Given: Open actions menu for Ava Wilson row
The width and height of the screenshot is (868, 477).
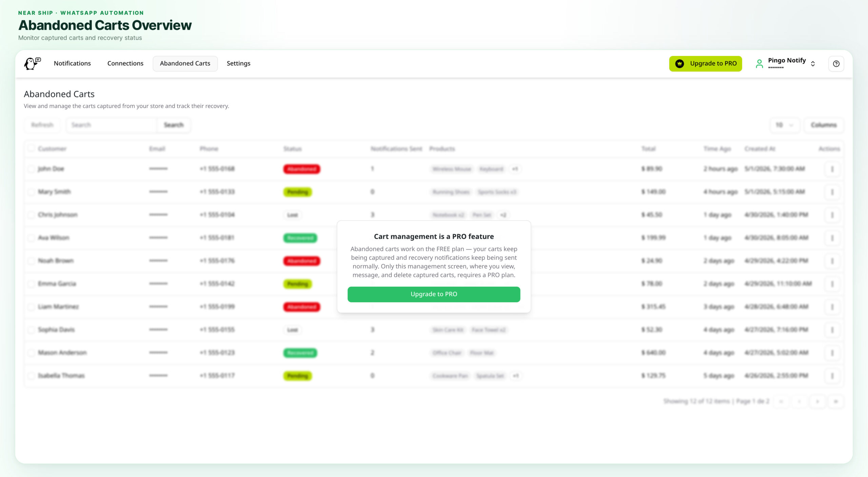Looking at the screenshot, I should click(x=832, y=238).
